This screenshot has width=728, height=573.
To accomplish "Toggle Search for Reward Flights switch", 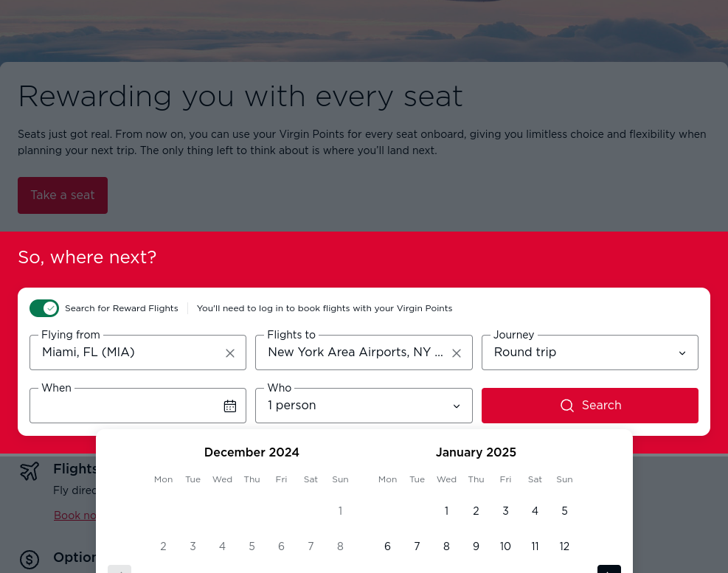I will click(44, 308).
